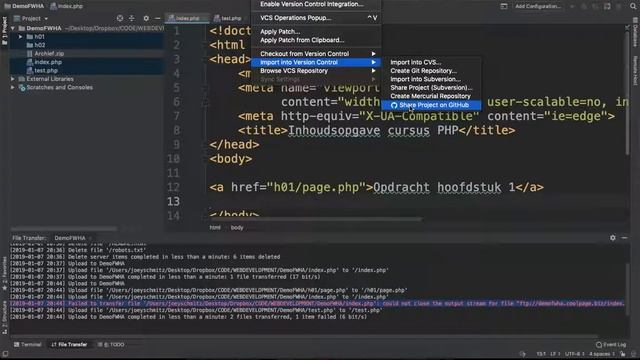The height and width of the screenshot is (360, 640).
Task: Open the Database side tool tab
Action: click(636, 33)
